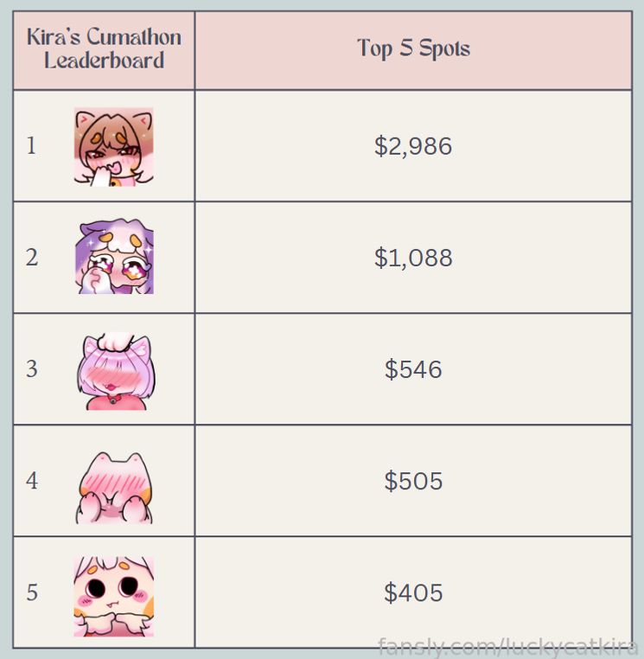Click the rank number 3
This screenshot has height=659, width=644.
pos(32,369)
